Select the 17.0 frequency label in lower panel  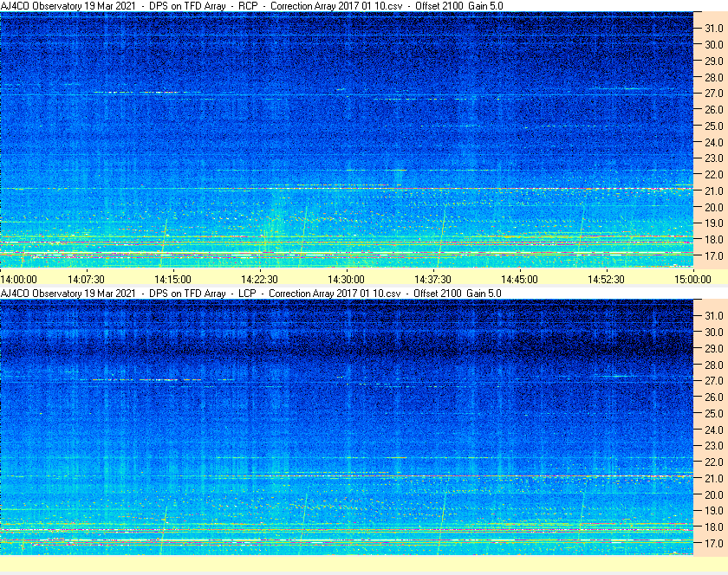click(713, 544)
